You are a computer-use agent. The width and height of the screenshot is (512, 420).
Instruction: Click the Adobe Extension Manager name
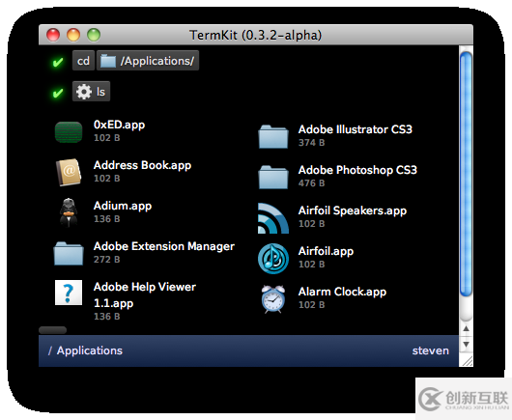(164, 246)
